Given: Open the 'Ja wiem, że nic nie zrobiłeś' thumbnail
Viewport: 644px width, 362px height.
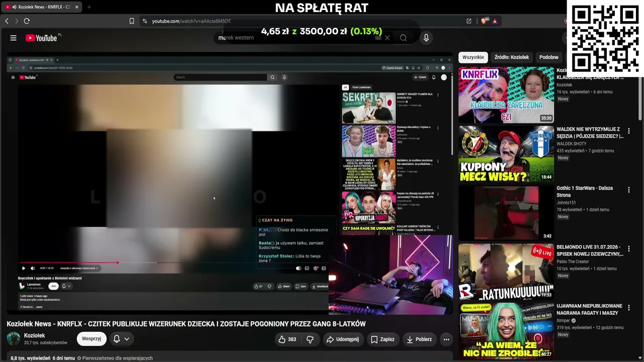Looking at the screenshot, I should (x=506, y=330).
